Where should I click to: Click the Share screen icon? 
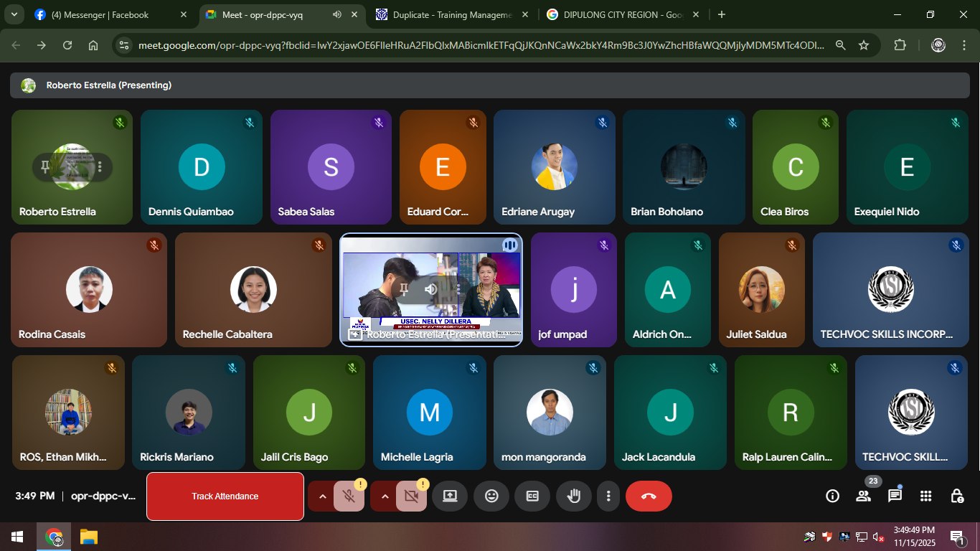(x=450, y=496)
